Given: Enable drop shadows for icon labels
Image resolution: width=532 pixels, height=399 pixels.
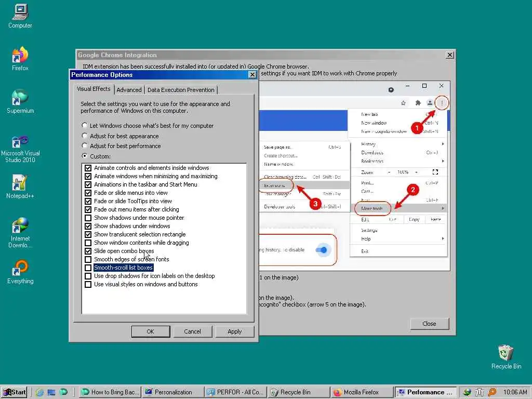Looking at the screenshot, I should click(x=88, y=276).
